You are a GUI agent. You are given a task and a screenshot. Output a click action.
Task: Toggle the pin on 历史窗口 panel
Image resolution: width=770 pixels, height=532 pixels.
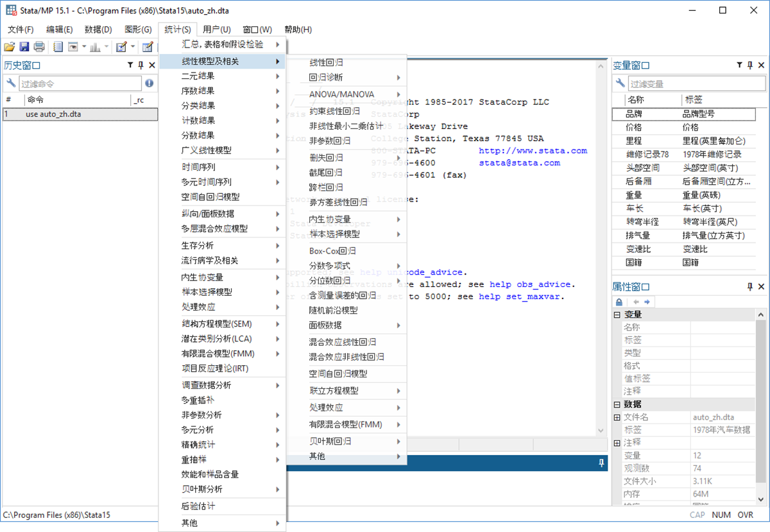tap(141, 65)
